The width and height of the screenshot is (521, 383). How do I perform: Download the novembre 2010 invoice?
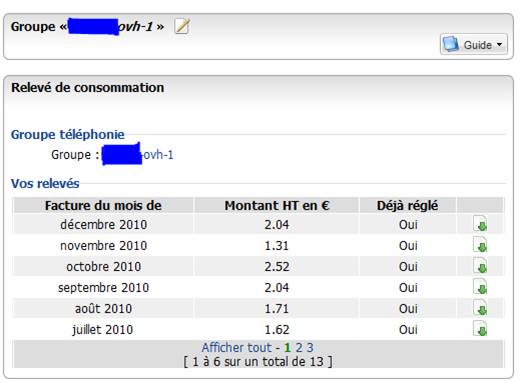tap(480, 245)
